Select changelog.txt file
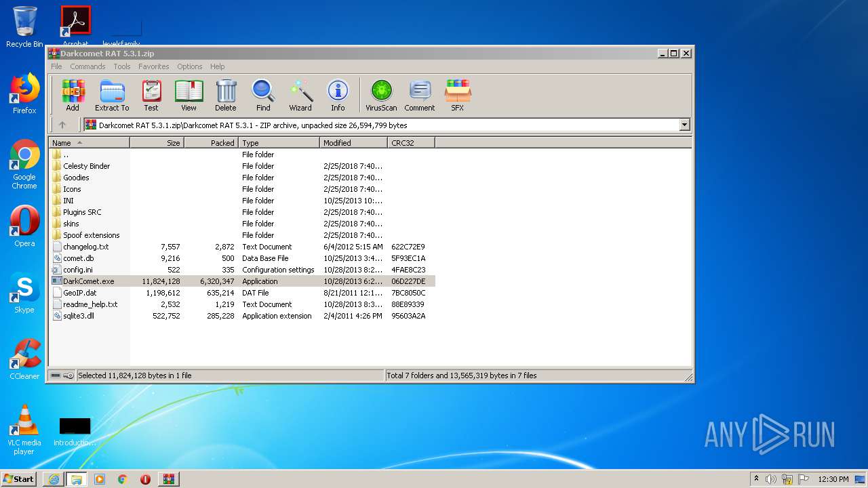This screenshot has width=868, height=488. [85, 247]
